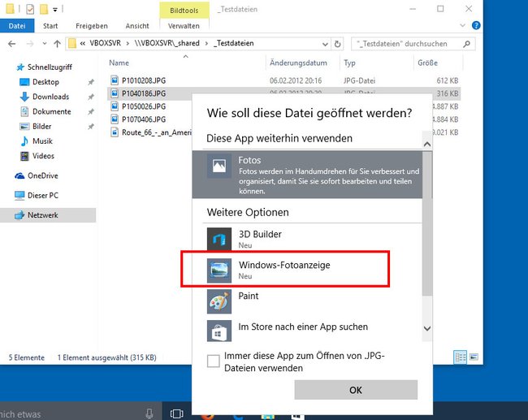Image resolution: width=528 pixels, height=420 pixels.
Task: Sort by Größe column header
Action: [427, 63]
